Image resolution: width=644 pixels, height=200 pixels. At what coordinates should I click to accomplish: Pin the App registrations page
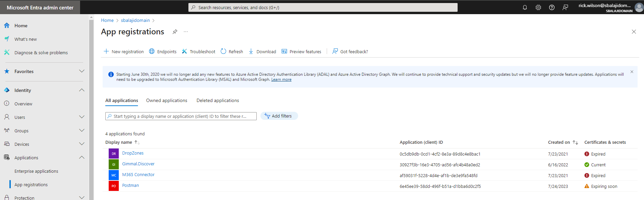pos(175,32)
